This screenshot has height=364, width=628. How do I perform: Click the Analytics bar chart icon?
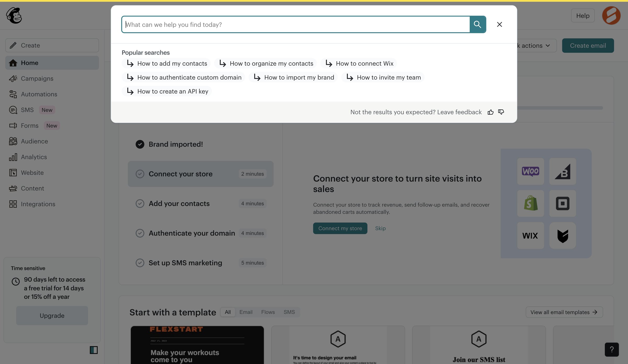coord(13,157)
